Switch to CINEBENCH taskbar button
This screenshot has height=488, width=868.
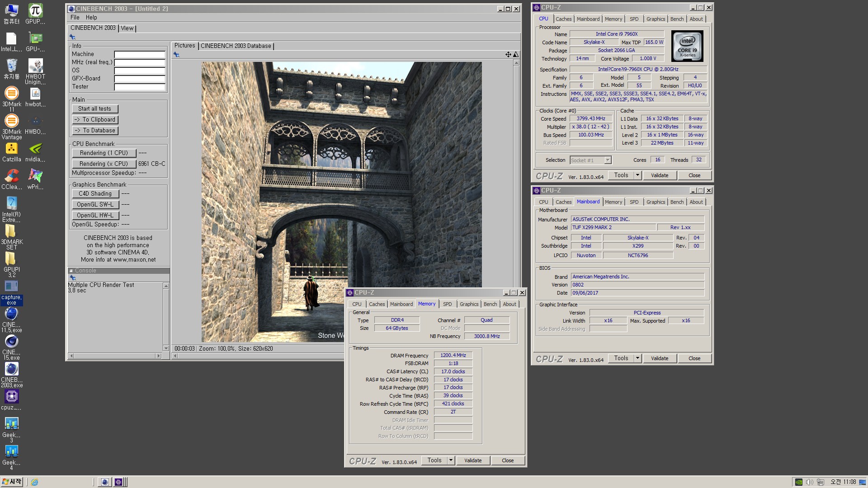(x=104, y=482)
